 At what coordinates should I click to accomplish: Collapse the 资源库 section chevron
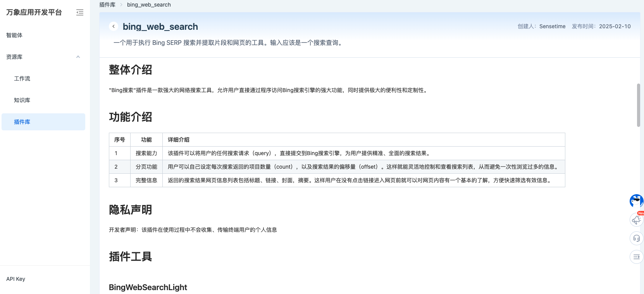[78, 57]
